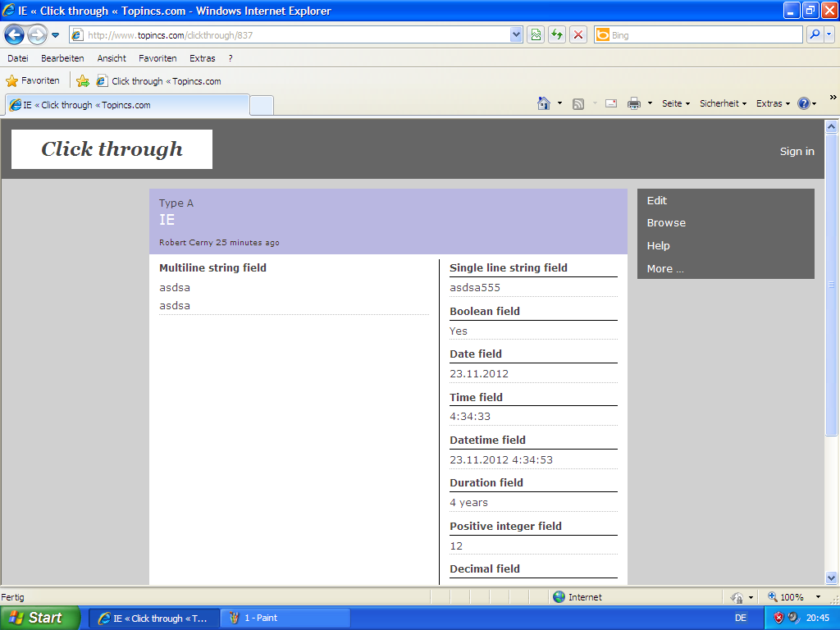Click the Add to Favorites bar icon
This screenshot has width=840, height=630.
83,81
